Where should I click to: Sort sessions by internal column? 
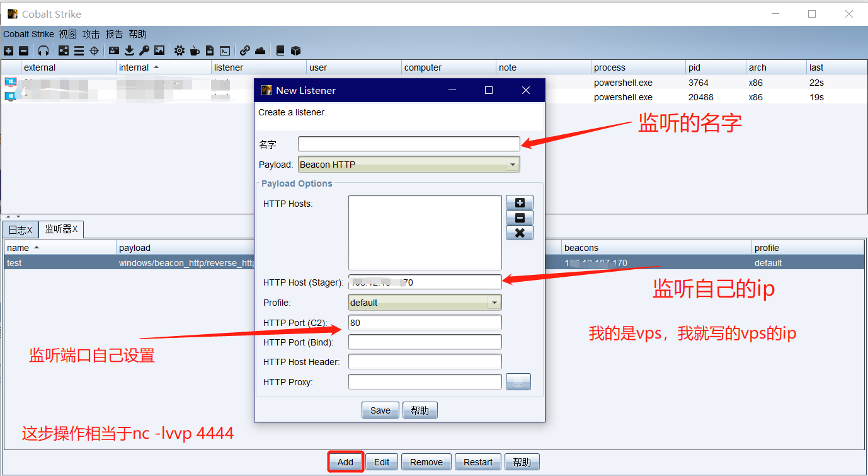tap(163, 67)
